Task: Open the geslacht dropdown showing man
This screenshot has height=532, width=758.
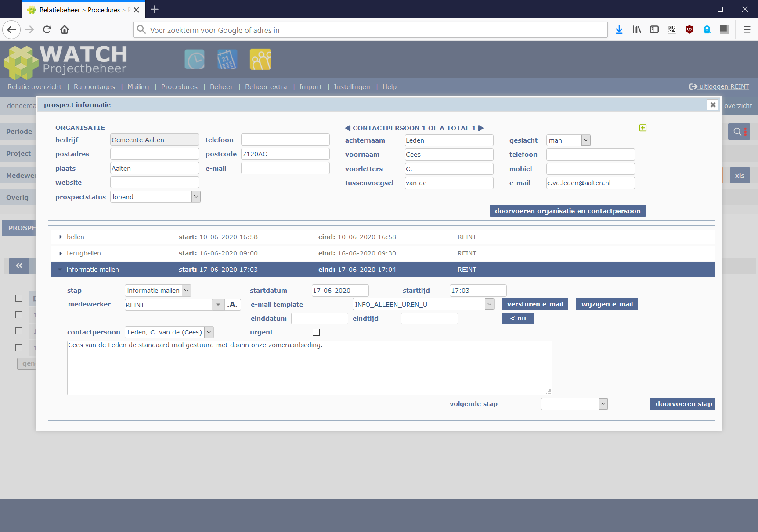Action: pyautogui.click(x=569, y=140)
